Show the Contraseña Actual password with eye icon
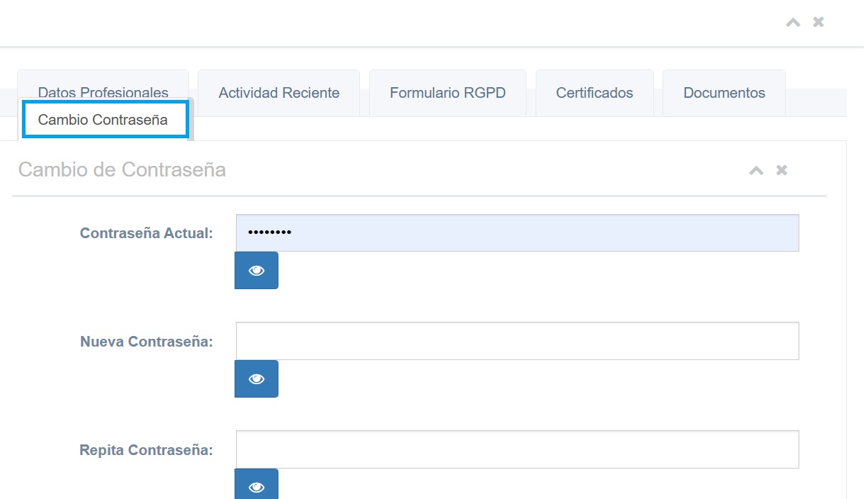The height and width of the screenshot is (499, 868). (257, 271)
